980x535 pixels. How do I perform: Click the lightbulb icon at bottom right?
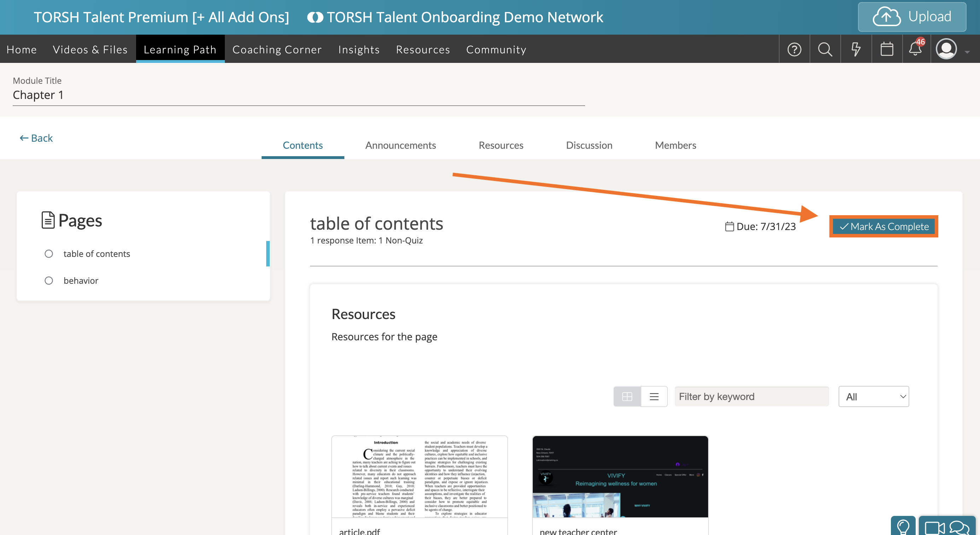(x=903, y=527)
